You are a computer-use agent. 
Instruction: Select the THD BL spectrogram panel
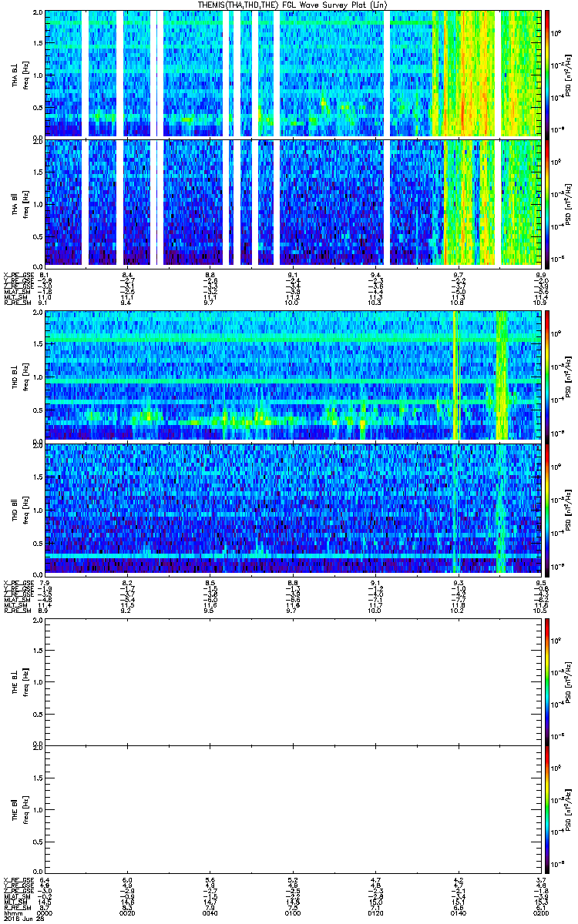click(x=293, y=376)
